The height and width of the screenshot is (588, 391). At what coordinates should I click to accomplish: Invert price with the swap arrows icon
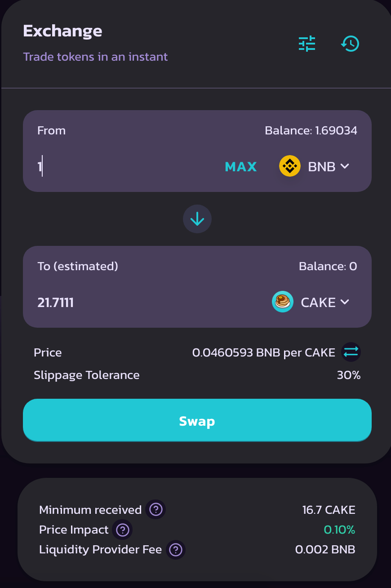pos(351,352)
